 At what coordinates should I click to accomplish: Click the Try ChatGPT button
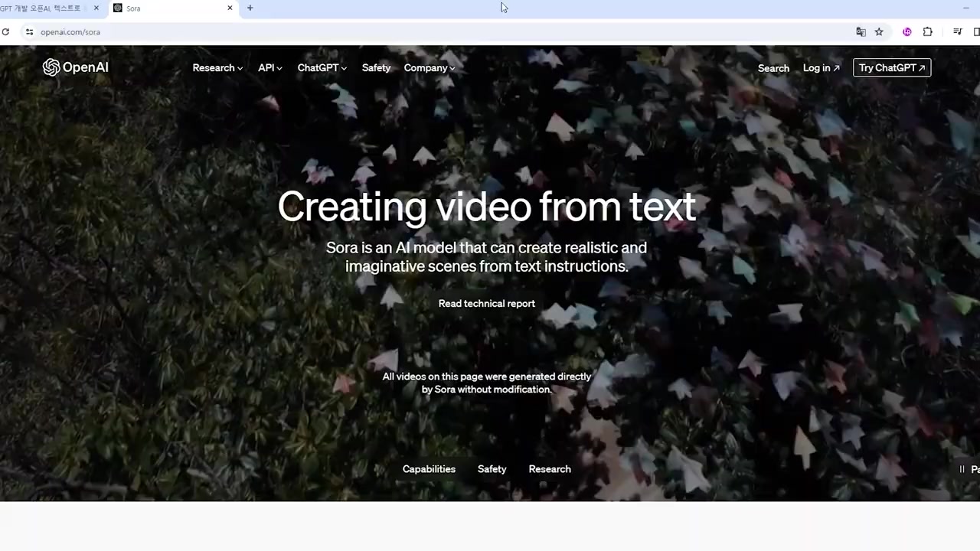pos(892,67)
